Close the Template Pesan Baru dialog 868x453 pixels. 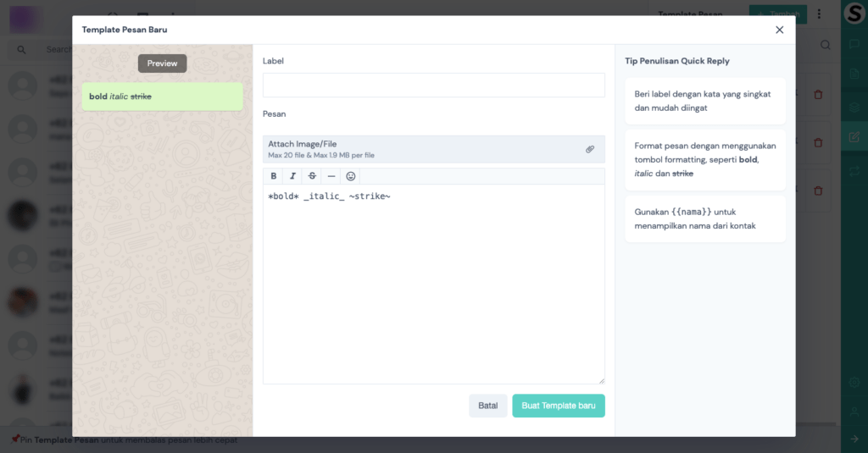click(779, 30)
